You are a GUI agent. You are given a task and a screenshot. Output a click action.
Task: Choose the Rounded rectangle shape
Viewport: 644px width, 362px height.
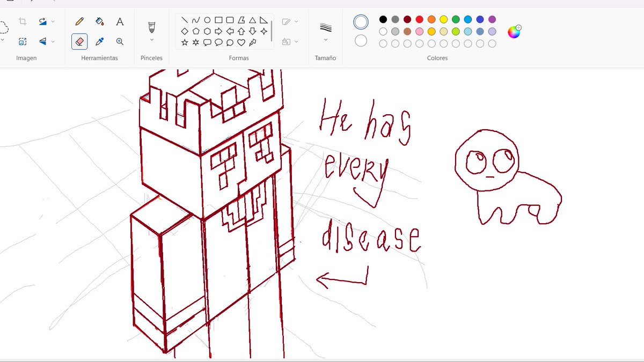[230, 20]
